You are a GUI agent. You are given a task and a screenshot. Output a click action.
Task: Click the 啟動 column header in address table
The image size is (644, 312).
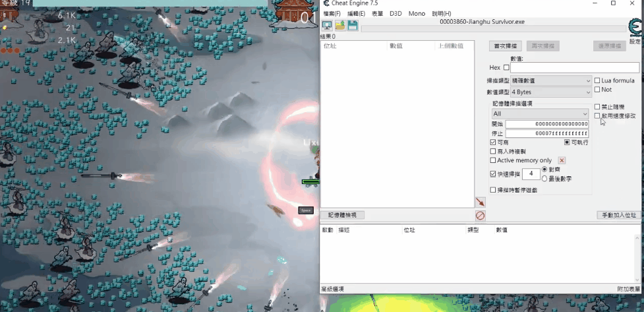point(328,230)
